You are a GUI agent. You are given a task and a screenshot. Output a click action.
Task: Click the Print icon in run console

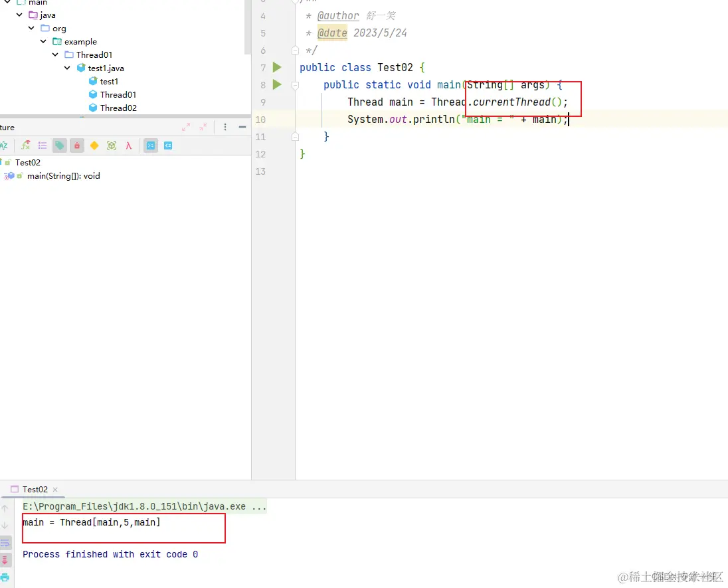[5, 577]
